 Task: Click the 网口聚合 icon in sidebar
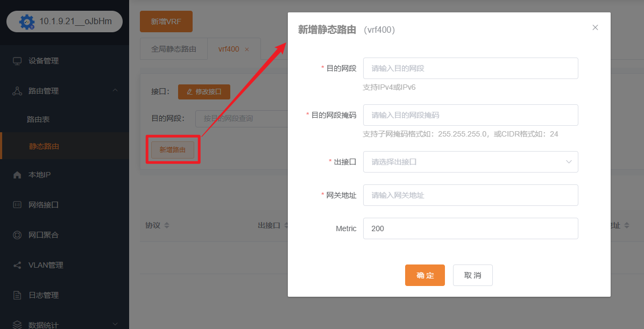17,235
